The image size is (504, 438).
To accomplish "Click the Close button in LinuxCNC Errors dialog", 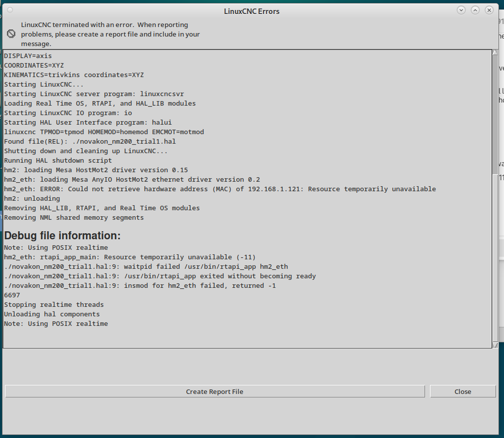I will coord(463,391).
